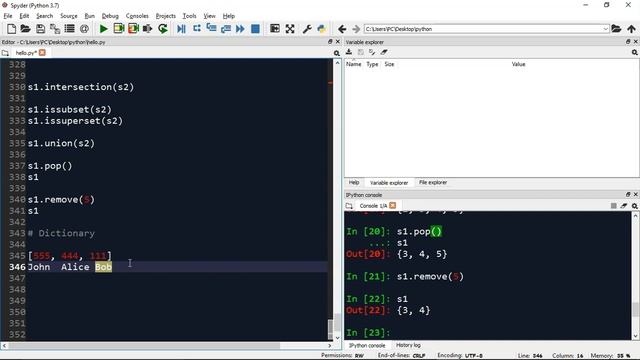This screenshot has height=360, width=640.
Task: Clear console with the eraser icon
Action: pos(624,206)
